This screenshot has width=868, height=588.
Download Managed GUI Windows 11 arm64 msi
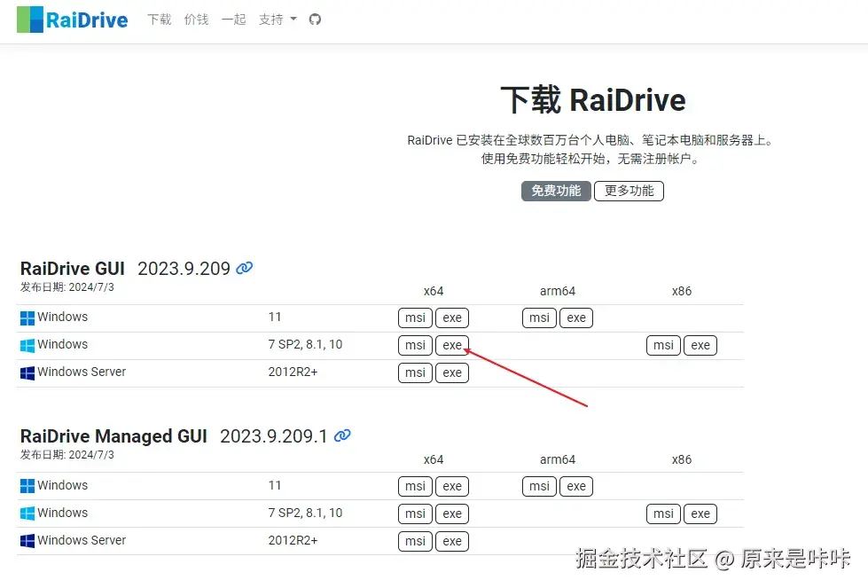click(539, 486)
